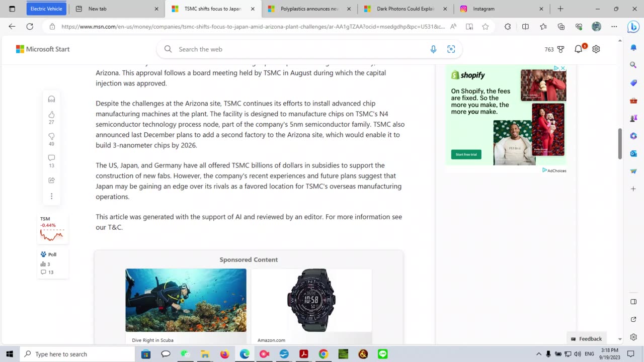Open sidebar Shopping tag icon

click(633, 82)
